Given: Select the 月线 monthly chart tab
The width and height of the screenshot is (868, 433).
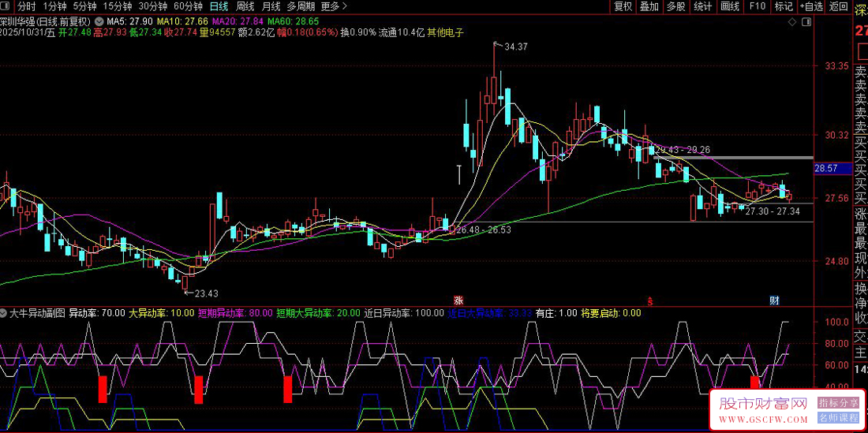Looking at the screenshot, I should click(271, 6).
